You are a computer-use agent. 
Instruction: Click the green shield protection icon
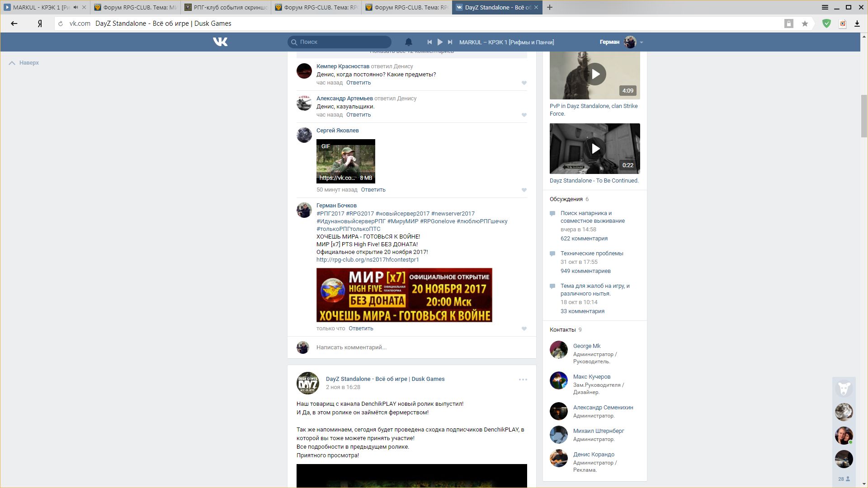(826, 23)
